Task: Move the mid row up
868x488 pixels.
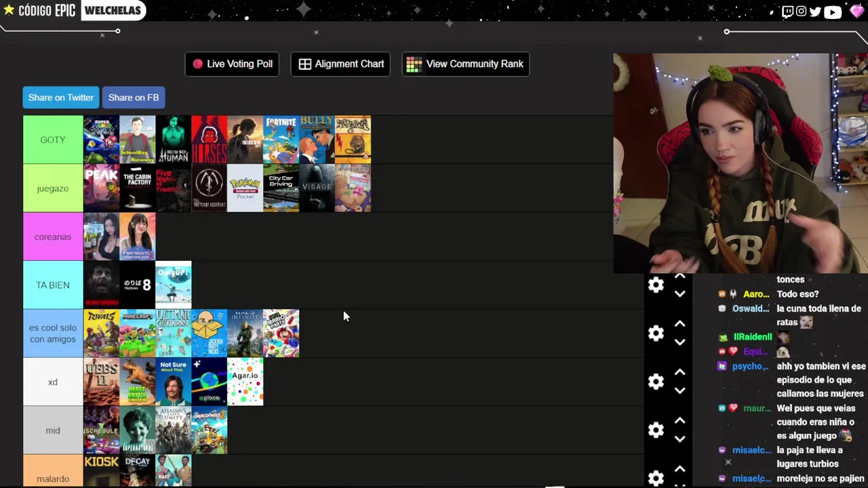Action: [x=679, y=420]
